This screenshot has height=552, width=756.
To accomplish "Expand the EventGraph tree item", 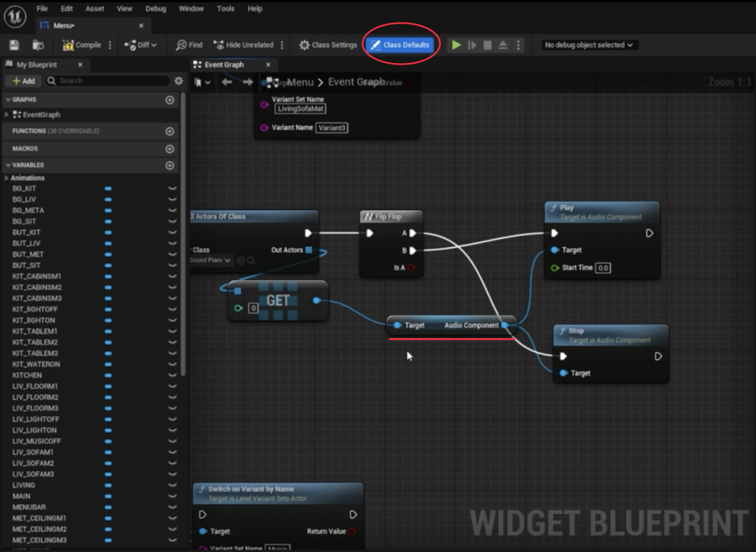I will pos(6,115).
